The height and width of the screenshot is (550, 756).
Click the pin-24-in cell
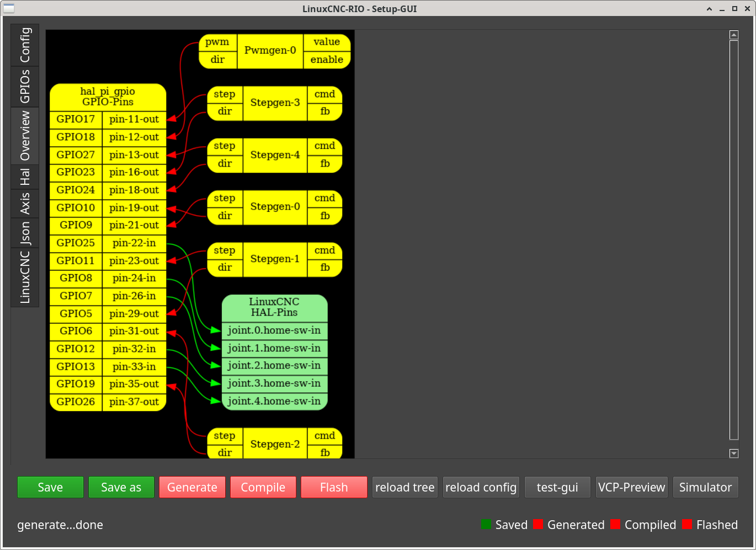tap(134, 279)
